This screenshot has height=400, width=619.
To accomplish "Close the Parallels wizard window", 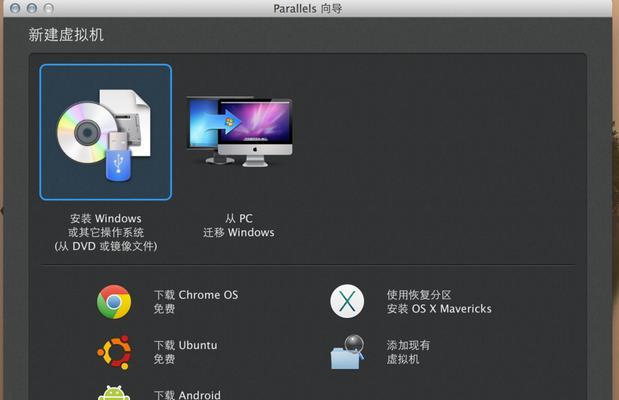I will 15,8.
